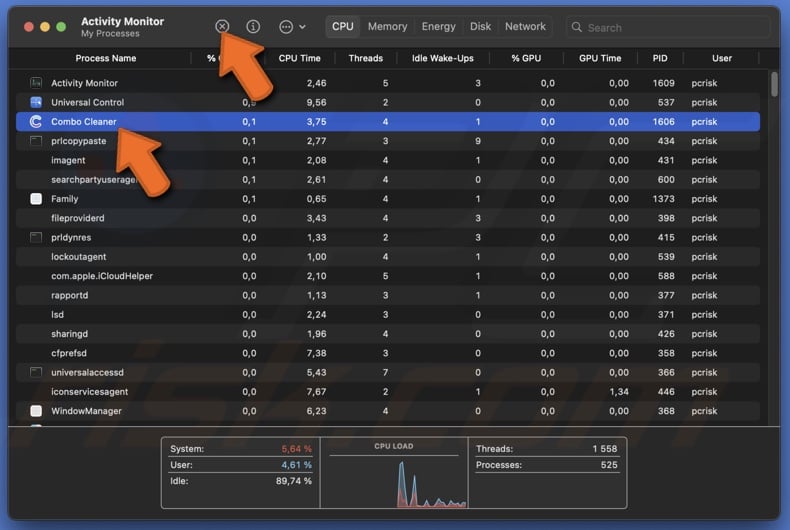Screen dimensions: 790x530
Task: Select the universalaccessd process row
Action: pos(388,372)
